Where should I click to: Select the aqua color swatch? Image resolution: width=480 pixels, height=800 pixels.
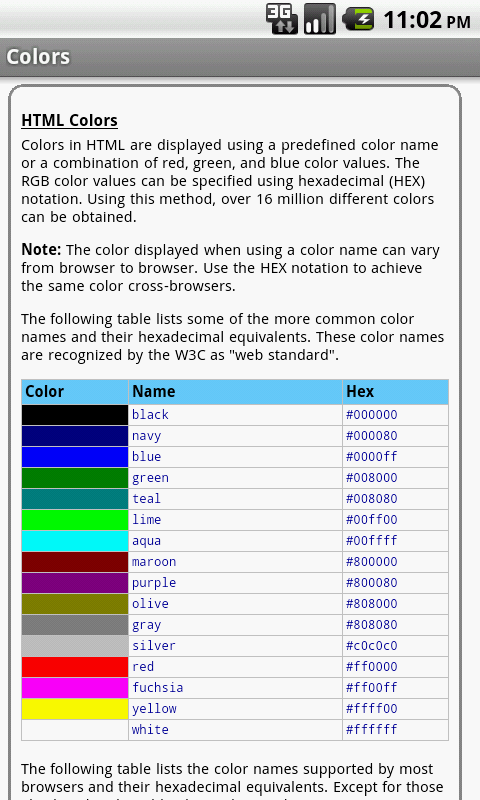tap(74, 541)
